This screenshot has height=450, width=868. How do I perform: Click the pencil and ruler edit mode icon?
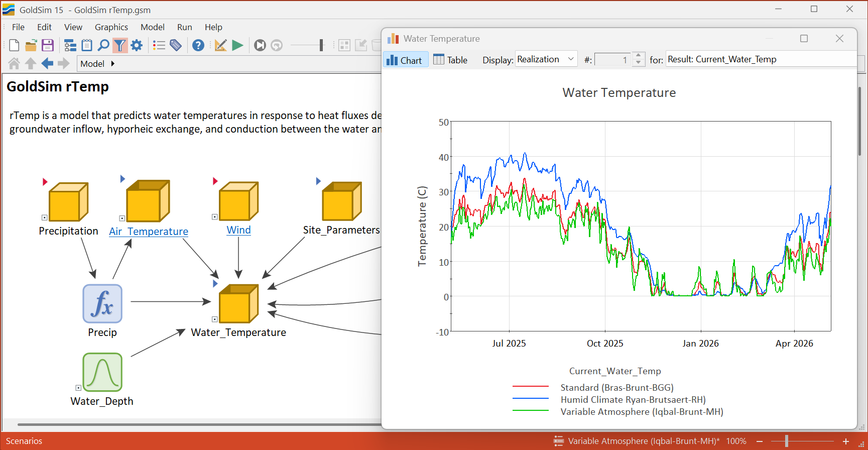[x=220, y=45]
